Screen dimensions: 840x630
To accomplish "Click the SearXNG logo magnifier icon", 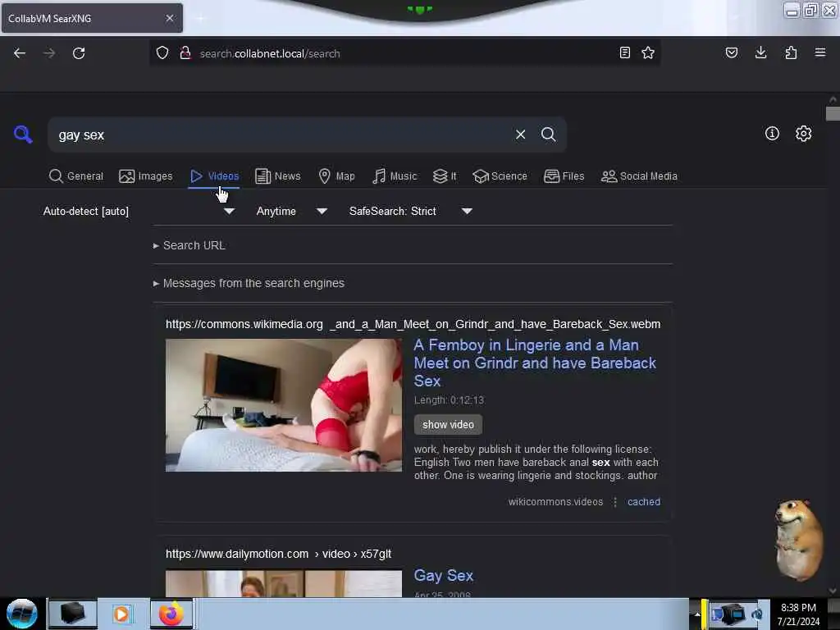I will (23, 134).
